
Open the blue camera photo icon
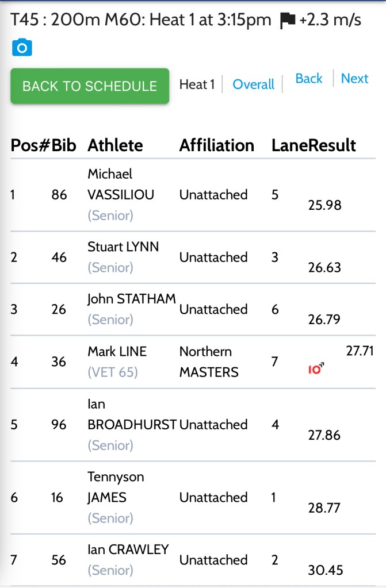click(x=22, y=48)
